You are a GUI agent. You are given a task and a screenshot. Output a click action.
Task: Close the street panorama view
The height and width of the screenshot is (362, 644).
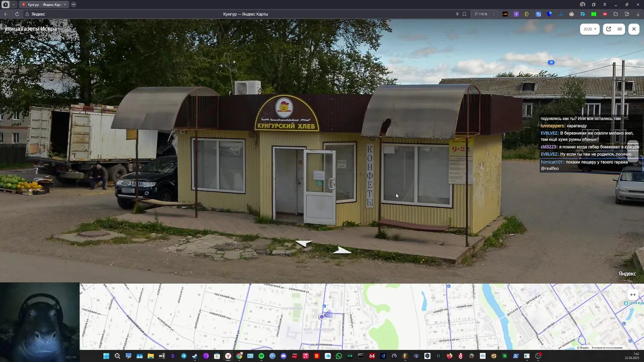pyautogui.click(x=634, y=29)
